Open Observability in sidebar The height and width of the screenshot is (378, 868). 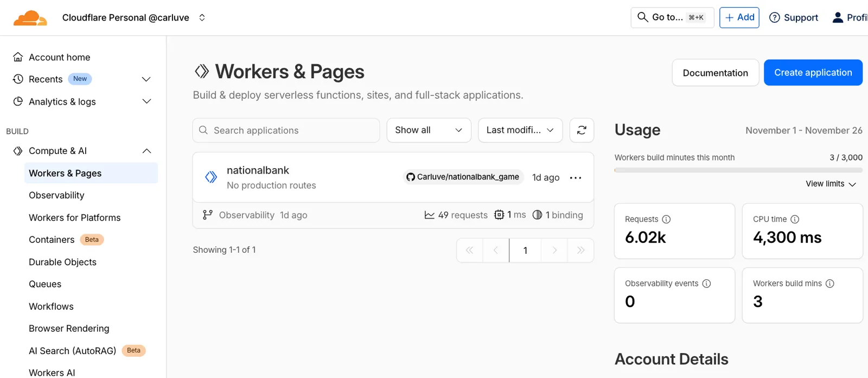pyautogui.click(x=56, y=195)
